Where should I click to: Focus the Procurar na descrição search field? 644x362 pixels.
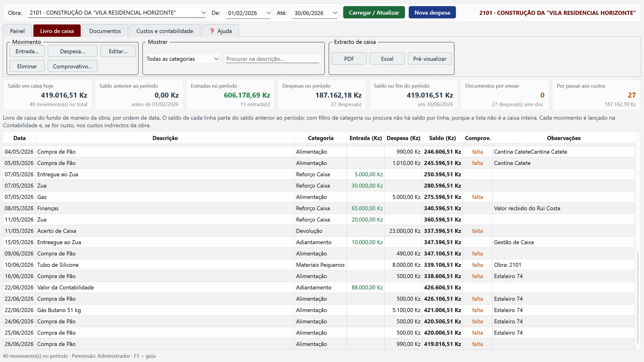click(273, 59)
